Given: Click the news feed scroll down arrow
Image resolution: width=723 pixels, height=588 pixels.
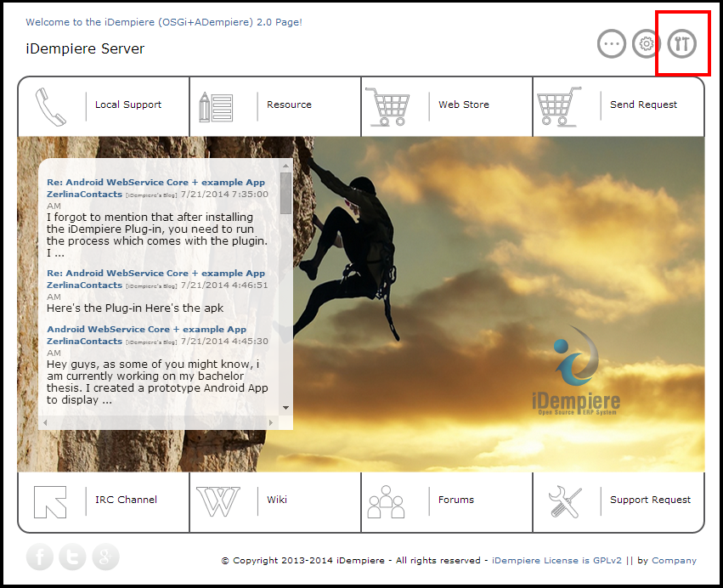Looking at the screenshot, I should click(285, 408).
